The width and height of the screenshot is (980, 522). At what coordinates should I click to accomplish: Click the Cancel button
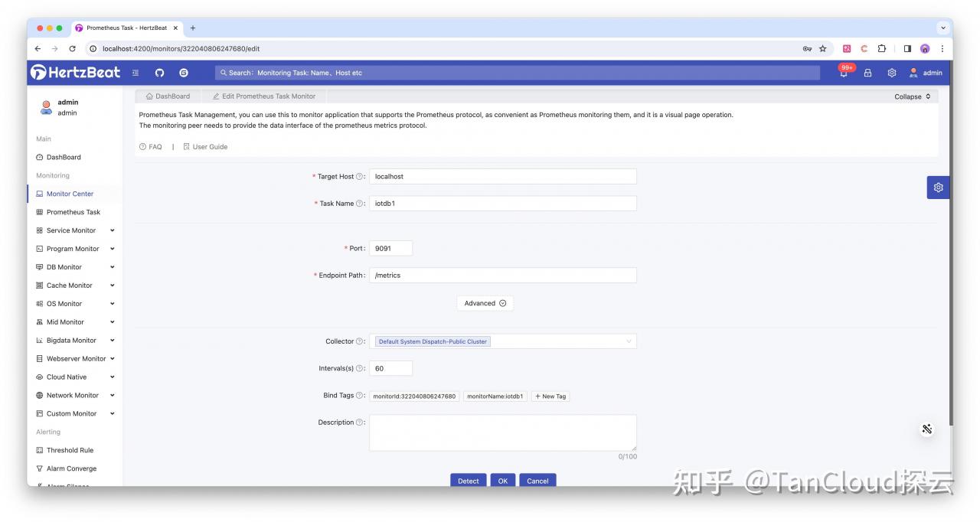pos(537,481)
